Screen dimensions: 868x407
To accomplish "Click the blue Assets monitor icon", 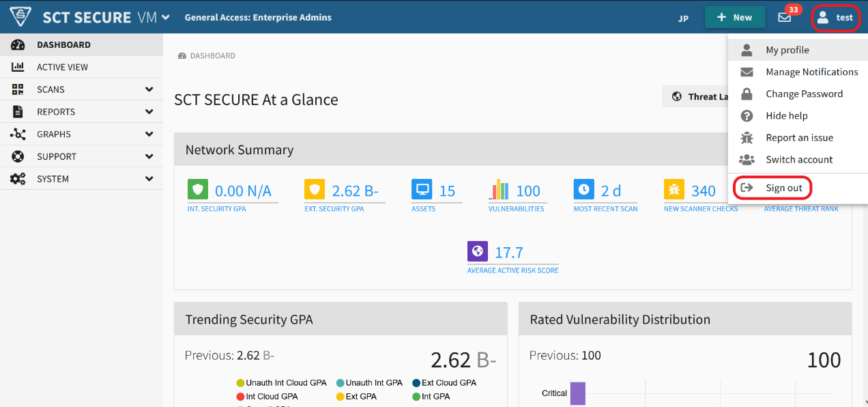I will coord(422,189).
